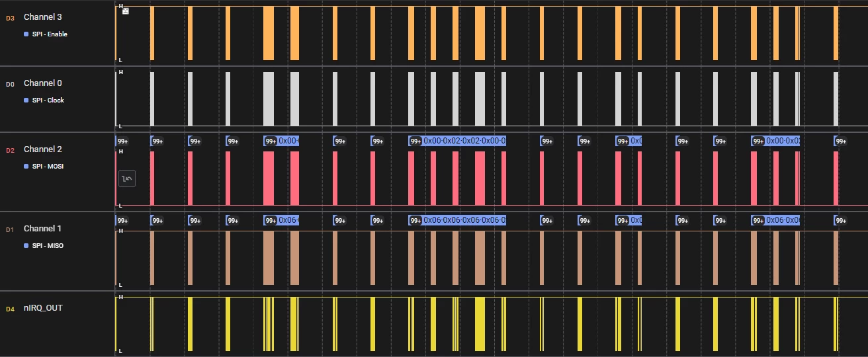Select the nIRQ_OUT channel label
Image resolution: width=868 pixels, height=357 pixels.
pyautogui.click(x=43, y=308)
